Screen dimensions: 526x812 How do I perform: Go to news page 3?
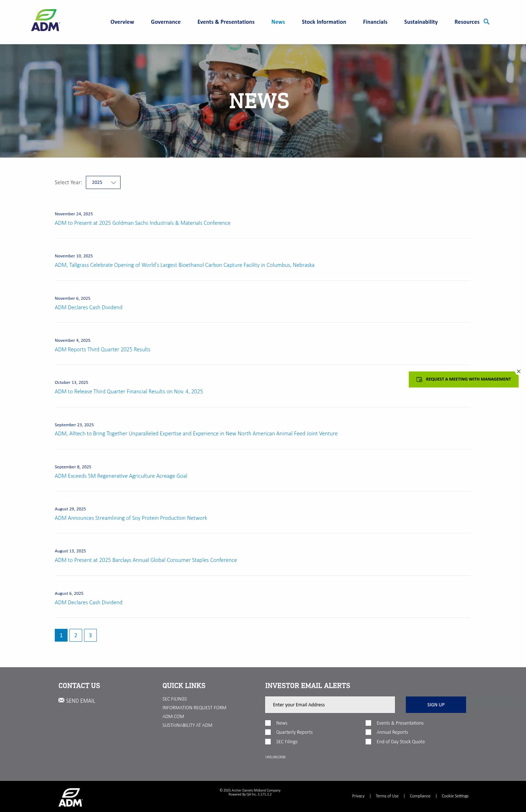click(x=90, y=635)
